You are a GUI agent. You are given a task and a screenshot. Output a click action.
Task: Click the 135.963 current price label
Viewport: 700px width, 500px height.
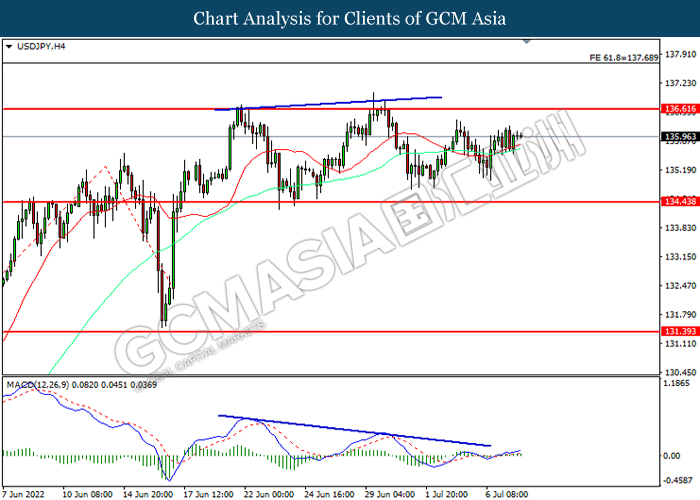coord(680,137)
